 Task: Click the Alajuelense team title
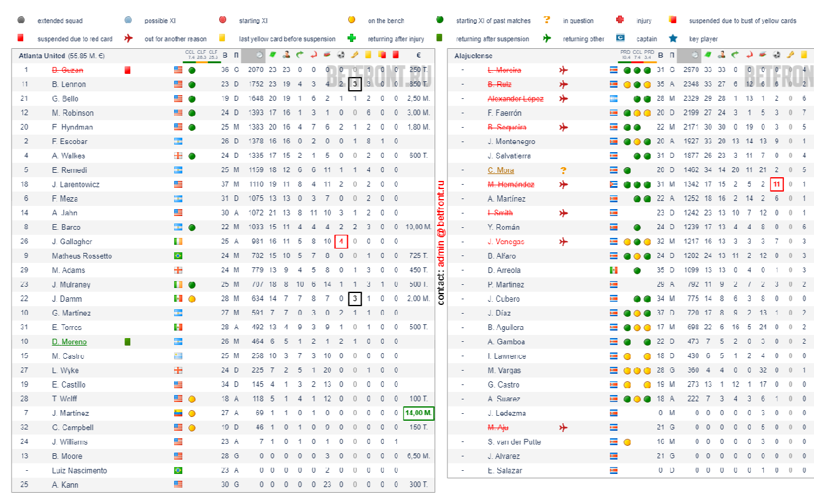(473, 56)
